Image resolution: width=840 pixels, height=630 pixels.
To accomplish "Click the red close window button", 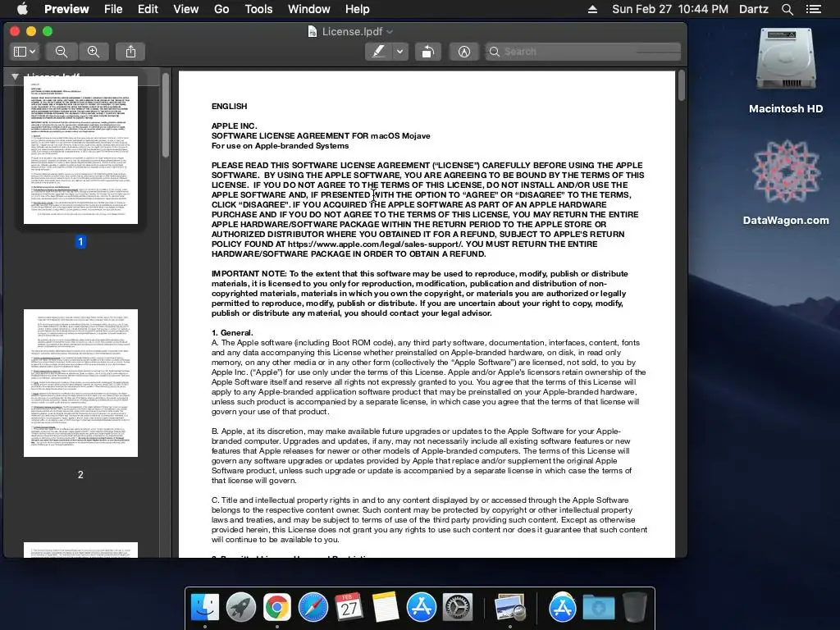I will 15,31.
